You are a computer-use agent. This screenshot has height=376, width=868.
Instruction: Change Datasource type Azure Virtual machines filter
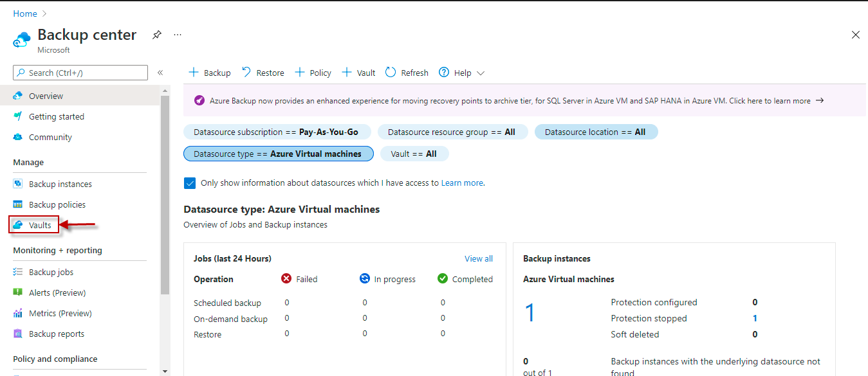(x=279, y=154)
